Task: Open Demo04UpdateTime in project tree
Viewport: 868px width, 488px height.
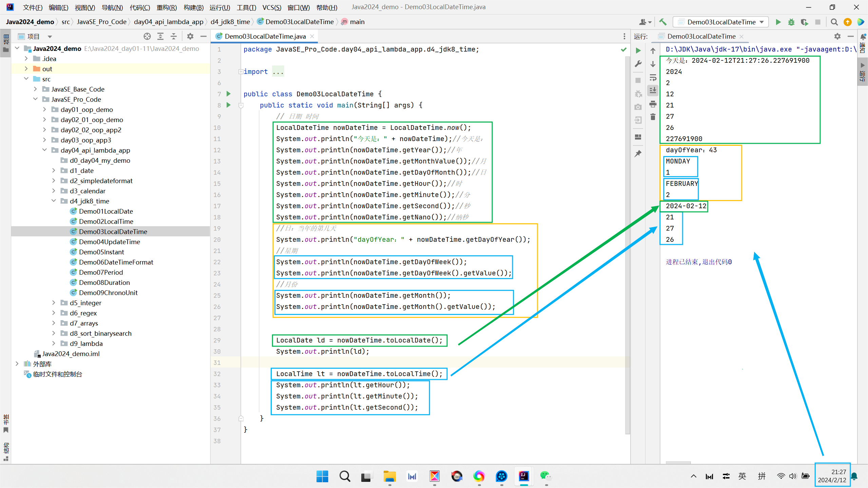Action: 109,241
